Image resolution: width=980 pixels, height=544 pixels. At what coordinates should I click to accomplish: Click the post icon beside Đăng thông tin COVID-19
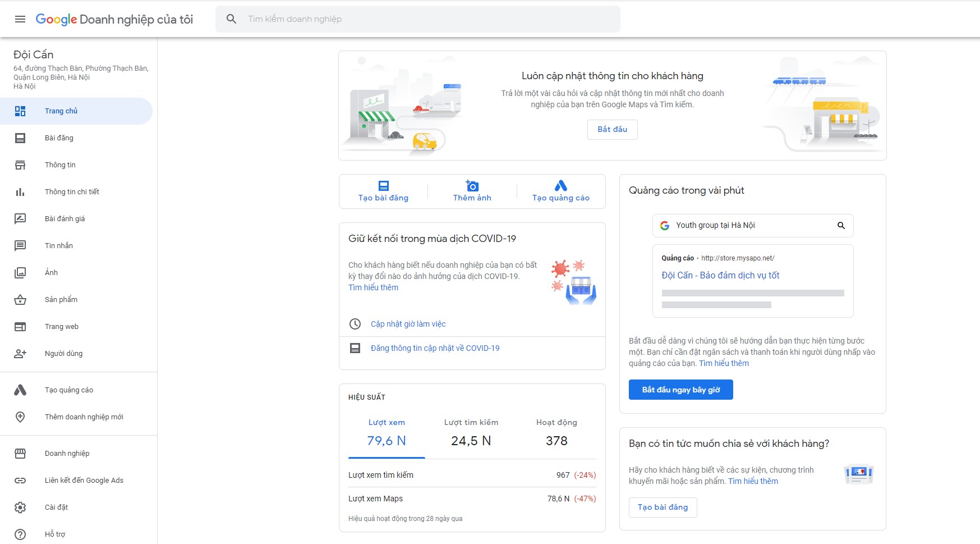355,348
